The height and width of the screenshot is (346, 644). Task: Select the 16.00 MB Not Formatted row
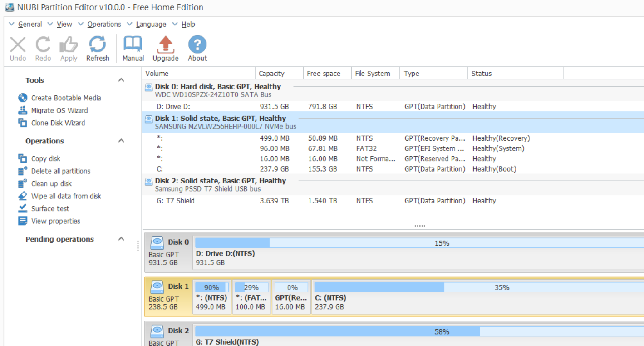393,159
